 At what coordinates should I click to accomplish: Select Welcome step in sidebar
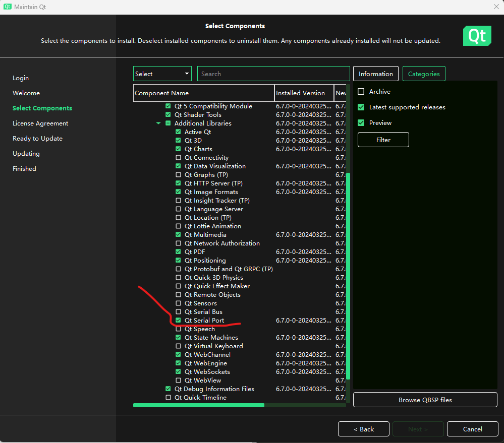coord(26,93)
